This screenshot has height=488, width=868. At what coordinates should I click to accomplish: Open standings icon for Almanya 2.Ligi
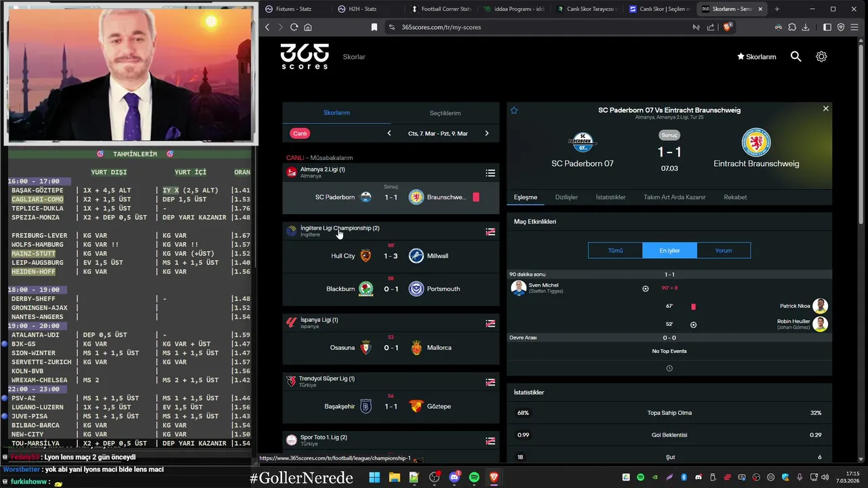[x=490, y=173]
